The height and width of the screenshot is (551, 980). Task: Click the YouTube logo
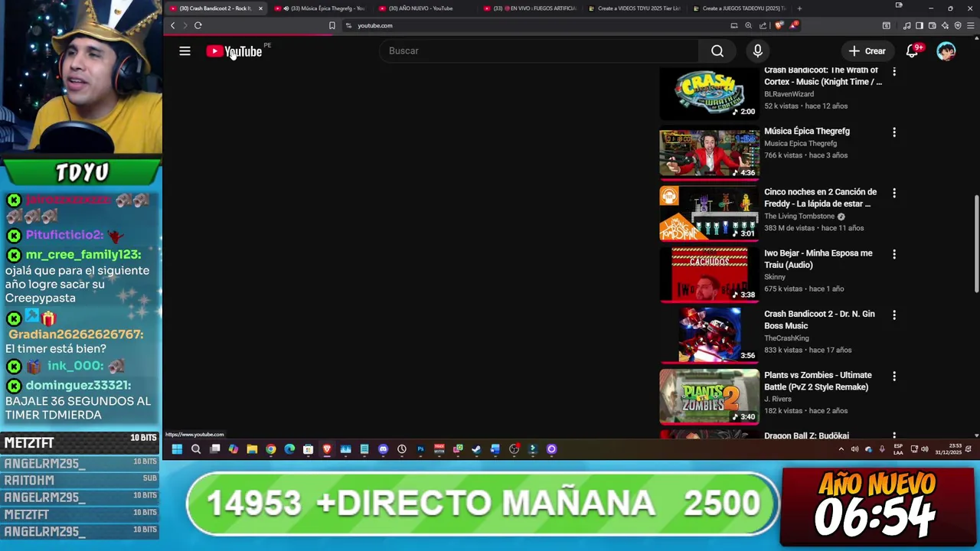pyautogui.click(x=234, y=51)
